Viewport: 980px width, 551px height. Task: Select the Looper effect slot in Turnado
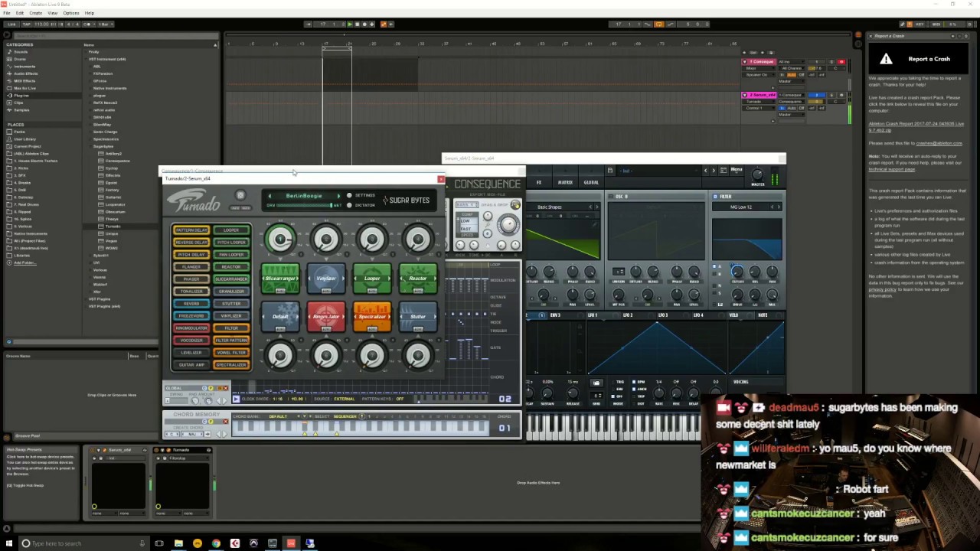372,279
